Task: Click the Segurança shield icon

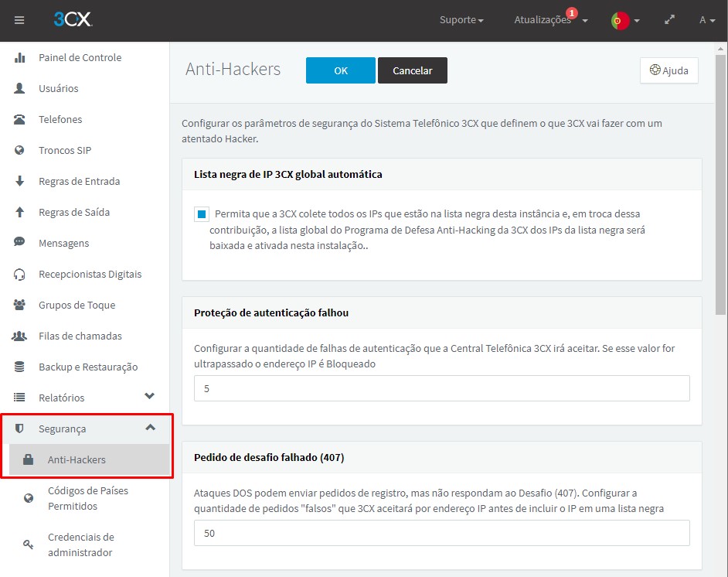Action: pos(19,428)
